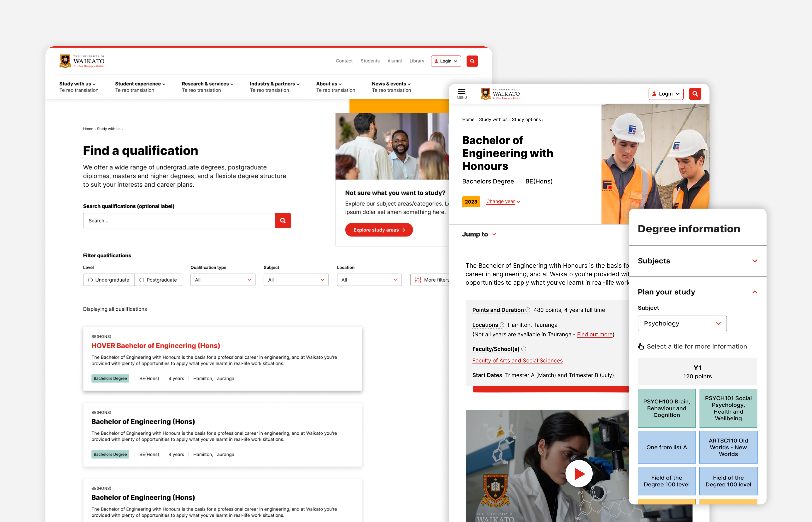Select the ARTSC110 Old Worlds - New Worlds tile
The image size is (812, 522).
(x=728, y=447)
